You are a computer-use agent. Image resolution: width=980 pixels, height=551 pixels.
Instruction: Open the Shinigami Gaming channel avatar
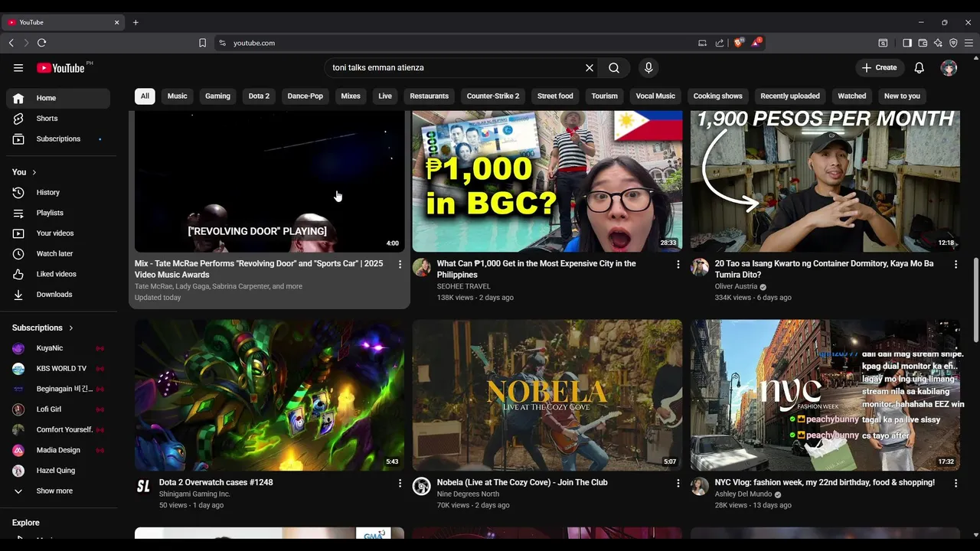143,487
